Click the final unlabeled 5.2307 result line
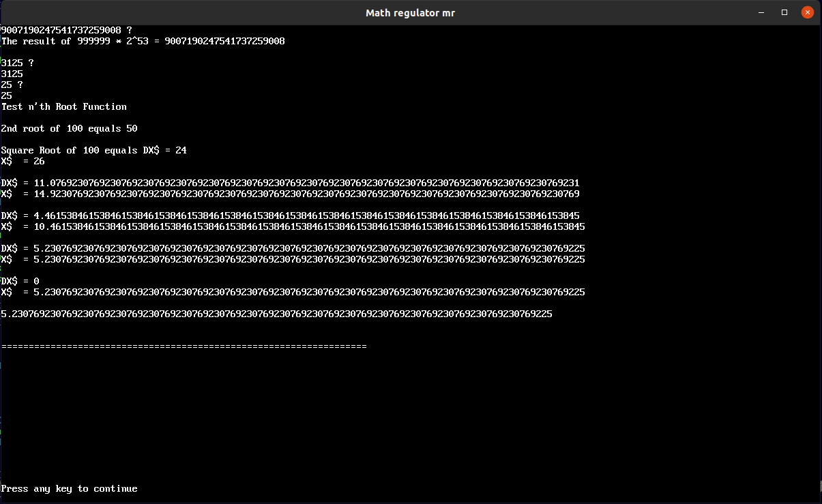The image size is (822, 504). 276,314
